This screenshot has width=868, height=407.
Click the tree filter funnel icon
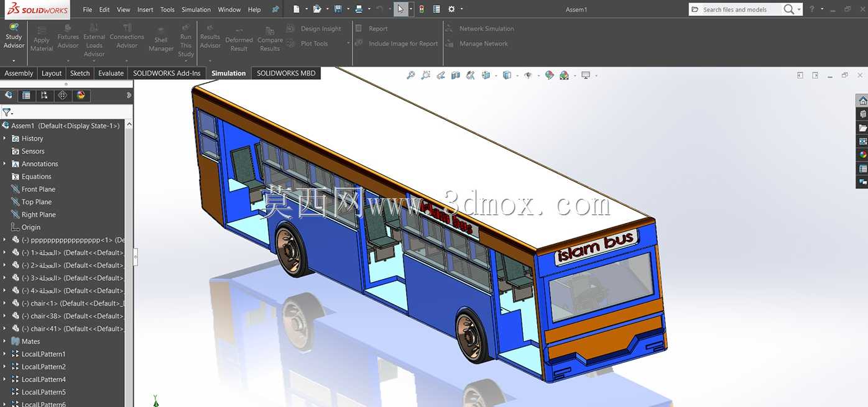pyautogui.click(x=6, y=112)
